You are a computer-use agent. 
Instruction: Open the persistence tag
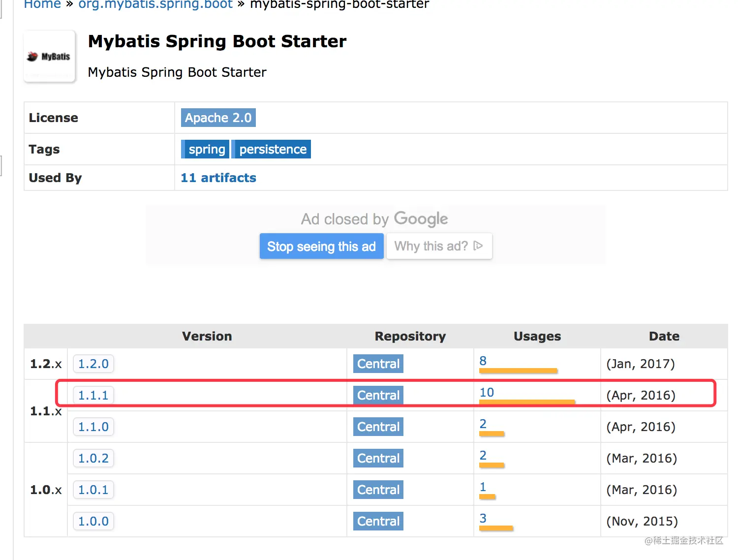click(271, 149)
